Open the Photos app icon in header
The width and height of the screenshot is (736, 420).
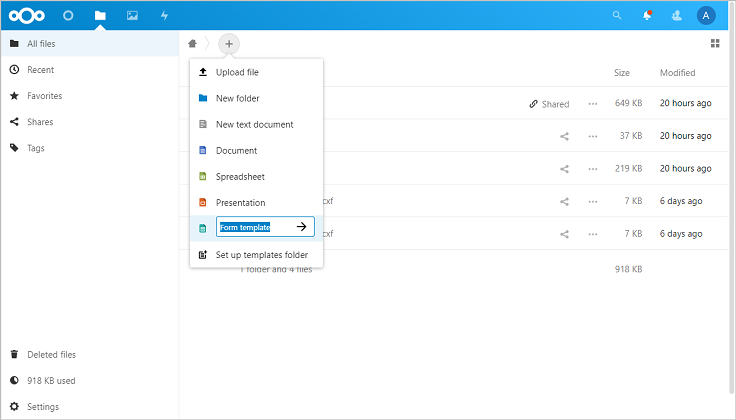pos(132,16)
